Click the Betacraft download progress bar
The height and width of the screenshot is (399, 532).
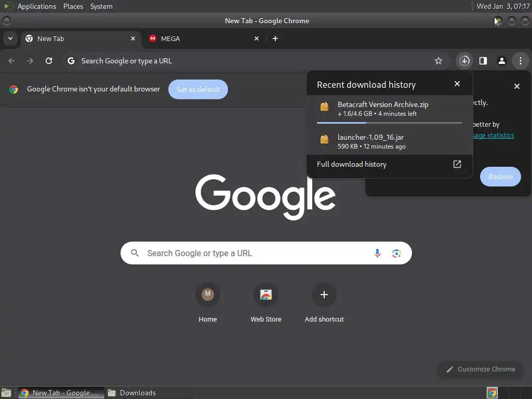coord(390,123)
